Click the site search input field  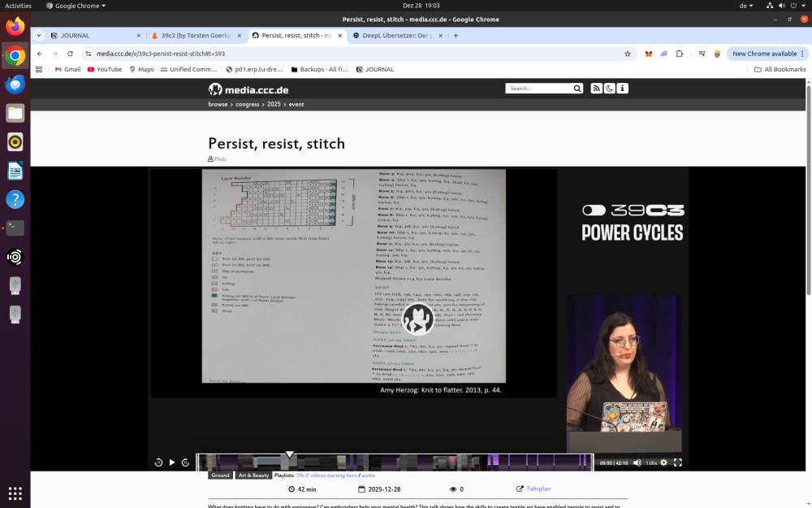[x=539, y=89]
